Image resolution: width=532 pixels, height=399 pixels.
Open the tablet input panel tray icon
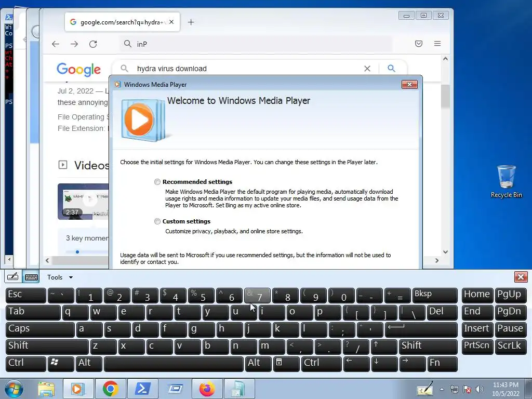click(x=425, y=389)
